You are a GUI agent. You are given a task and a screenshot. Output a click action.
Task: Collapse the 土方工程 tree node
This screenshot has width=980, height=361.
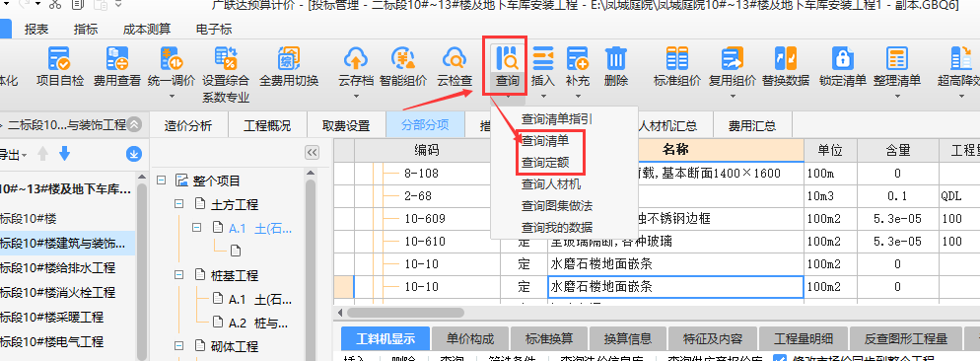click(x=178, y=204)
